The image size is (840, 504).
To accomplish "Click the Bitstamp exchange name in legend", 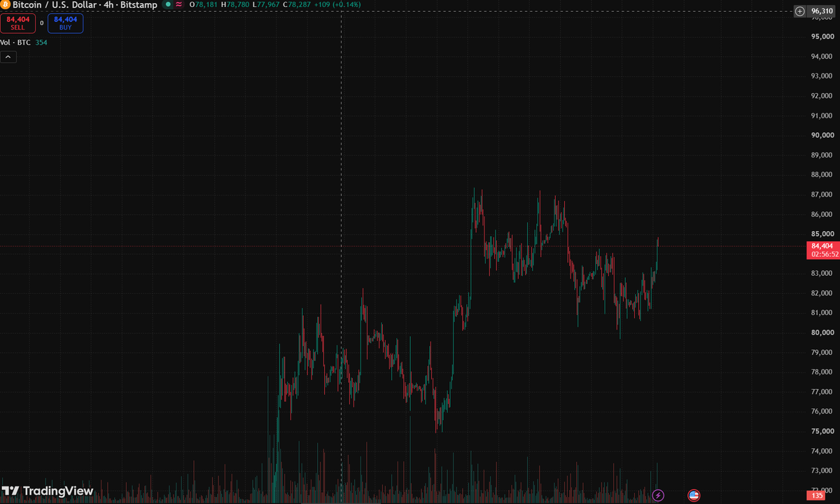I will [x=139, y=5].
